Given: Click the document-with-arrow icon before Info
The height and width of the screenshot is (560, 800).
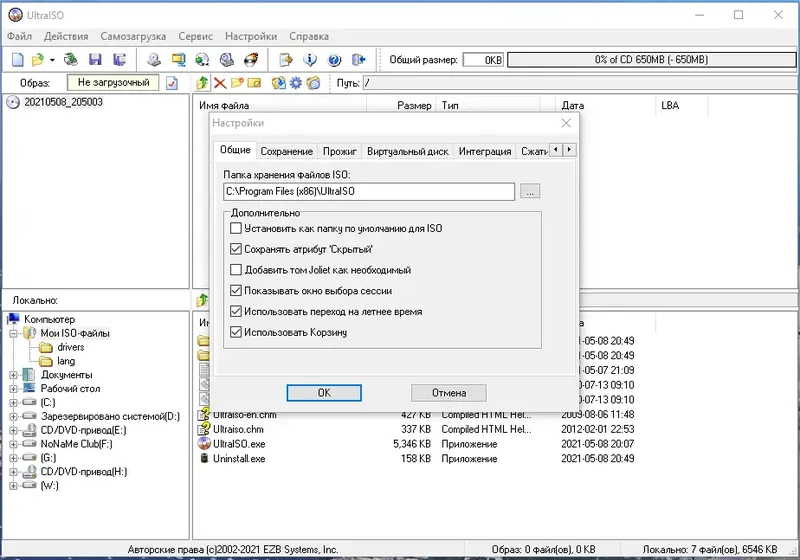Looking at the screenshot, I should 286,60.
